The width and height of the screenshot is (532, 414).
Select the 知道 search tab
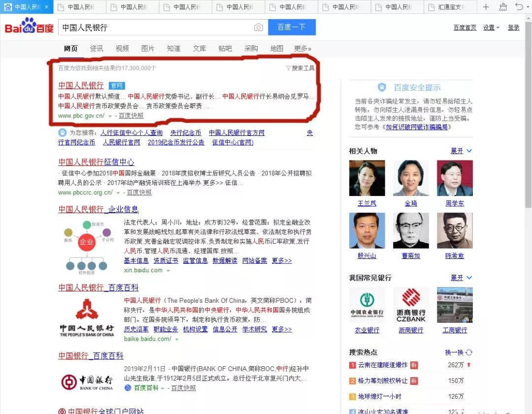[x=174, y=48]
